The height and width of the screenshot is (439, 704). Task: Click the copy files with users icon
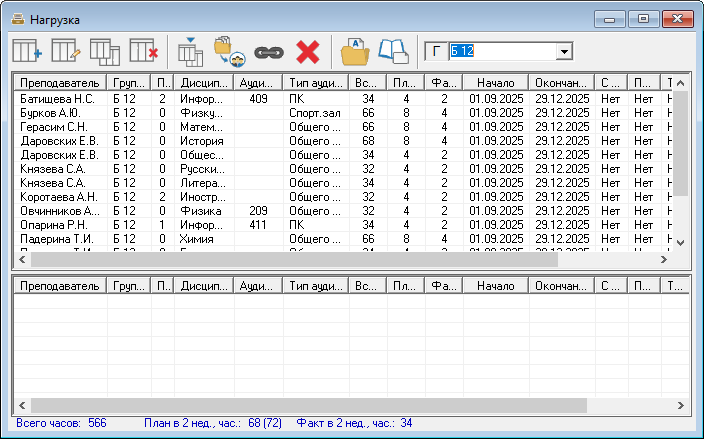tap(229, 51)
